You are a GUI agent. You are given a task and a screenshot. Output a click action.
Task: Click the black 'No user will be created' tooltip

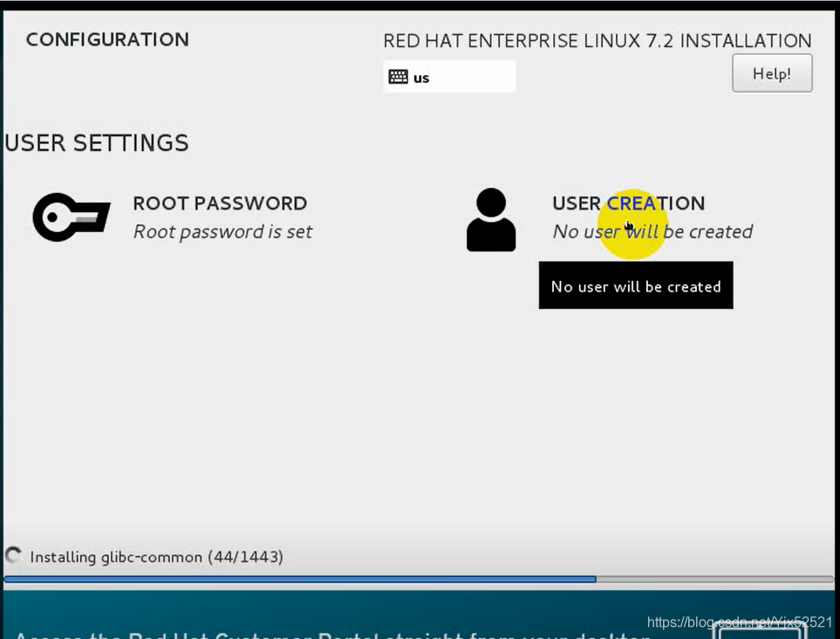(636, 285)
